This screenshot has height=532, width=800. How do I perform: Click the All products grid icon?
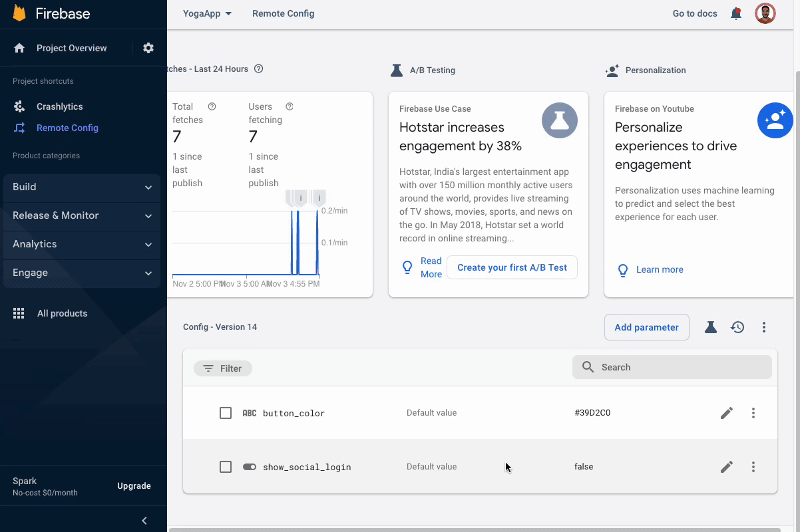click(x=19, y=313)
